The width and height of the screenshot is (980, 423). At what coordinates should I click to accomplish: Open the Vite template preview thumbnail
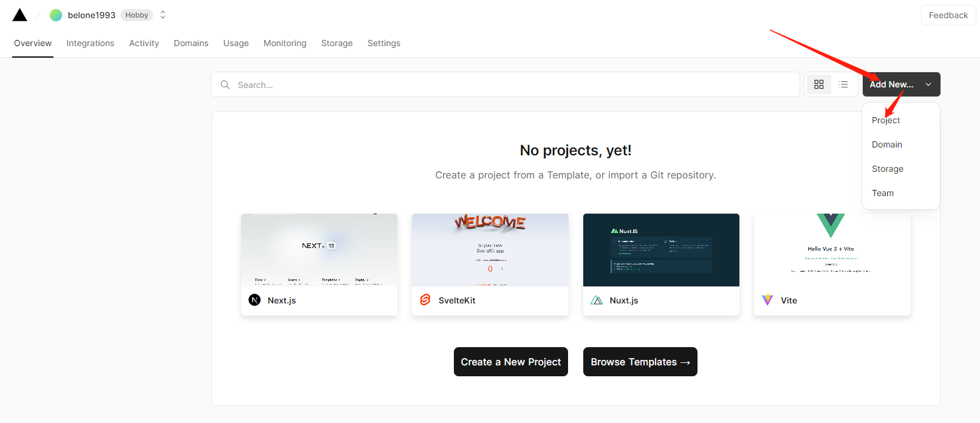tap(832, 250)
